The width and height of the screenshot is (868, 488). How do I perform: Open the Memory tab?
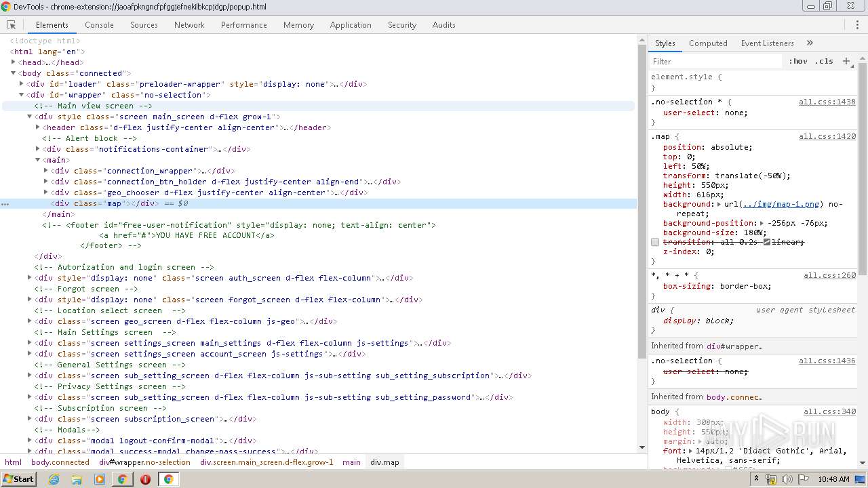tap(298, 24)
